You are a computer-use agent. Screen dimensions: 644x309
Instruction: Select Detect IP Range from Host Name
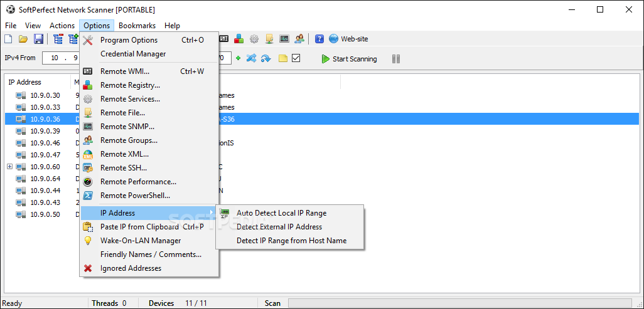click(x=290, y=241)
